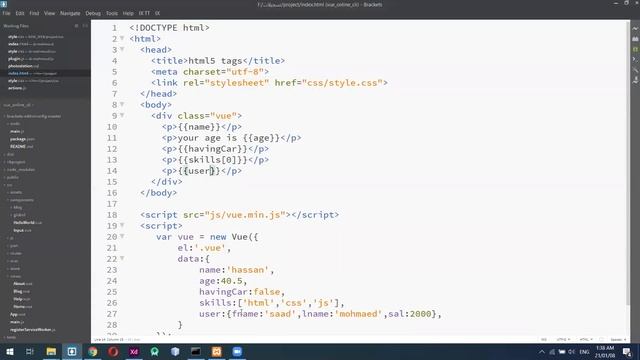The image size is (640, 360).
Task: Collapse the body fold arrow on line 8
Action: pyautogui.click(x=122, y=104)
